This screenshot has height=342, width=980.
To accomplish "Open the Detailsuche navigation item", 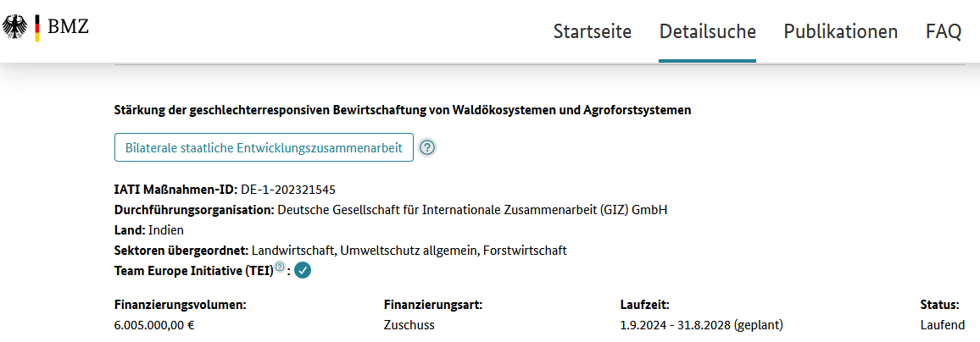I will coord(708,31).
